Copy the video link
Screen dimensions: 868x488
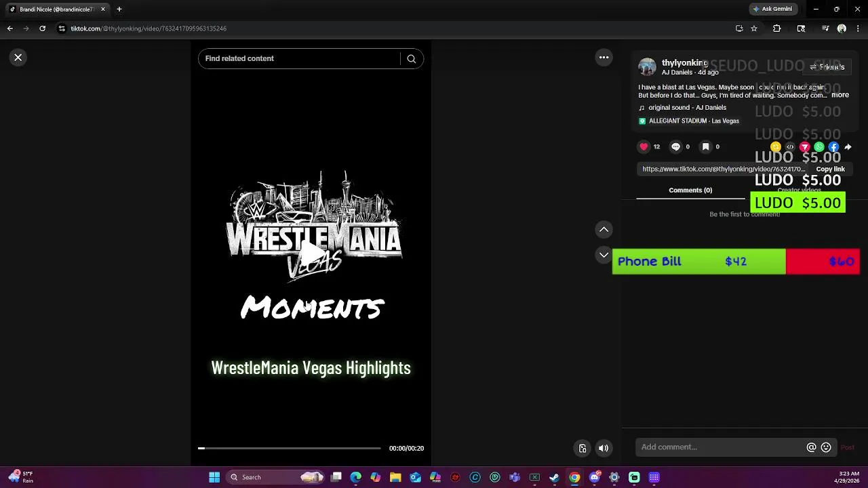pos(830,169)
